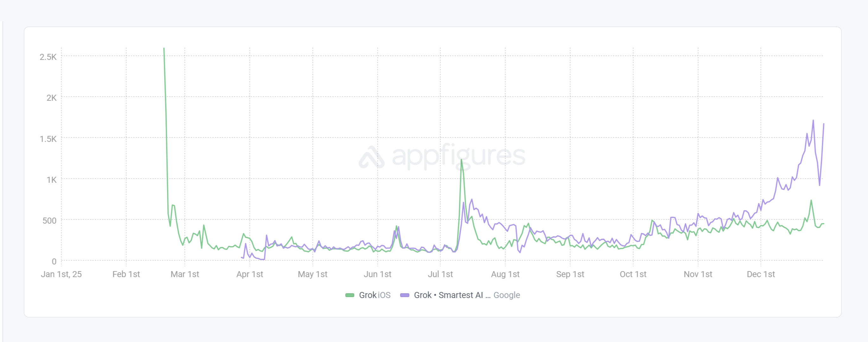Click the 'Oct 1st' x-axis label

tap(633, 274)
